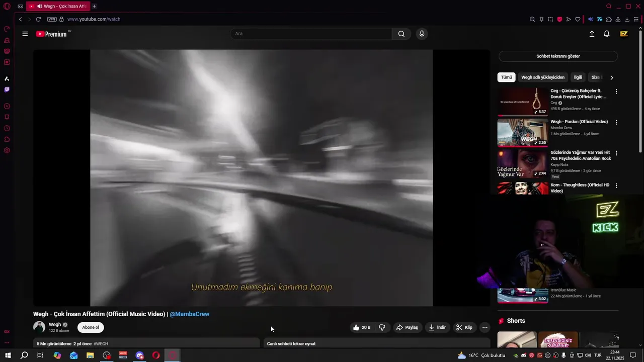Image resolution: width=644 pixels, height=362 pixels.
Task: Open Opera sidebar settings gear
Action: [x=7, y=150]
